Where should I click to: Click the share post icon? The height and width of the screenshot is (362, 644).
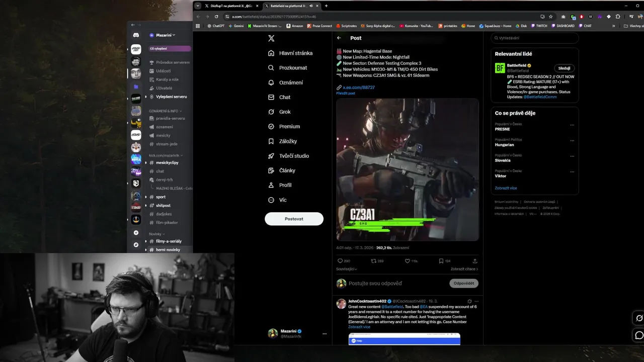[475, 261]
